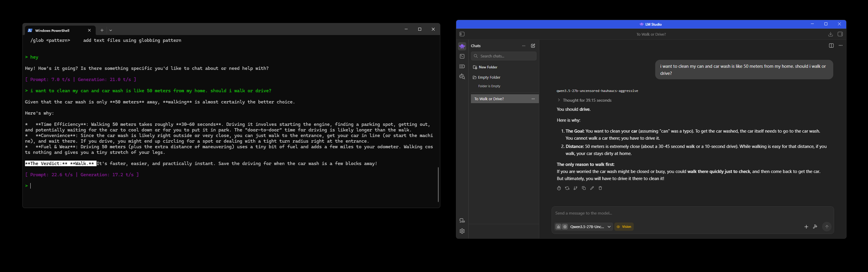Click the model name 'qwen3.5-27b-uncensored-hauhaucs-aggressive' label
Screen dimensions: 868x272
[598, 91]
